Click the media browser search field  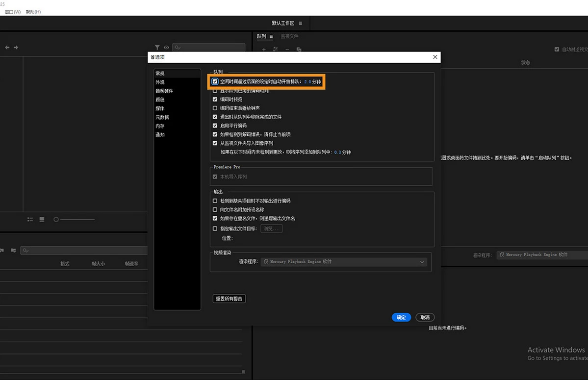coord(208,48)
